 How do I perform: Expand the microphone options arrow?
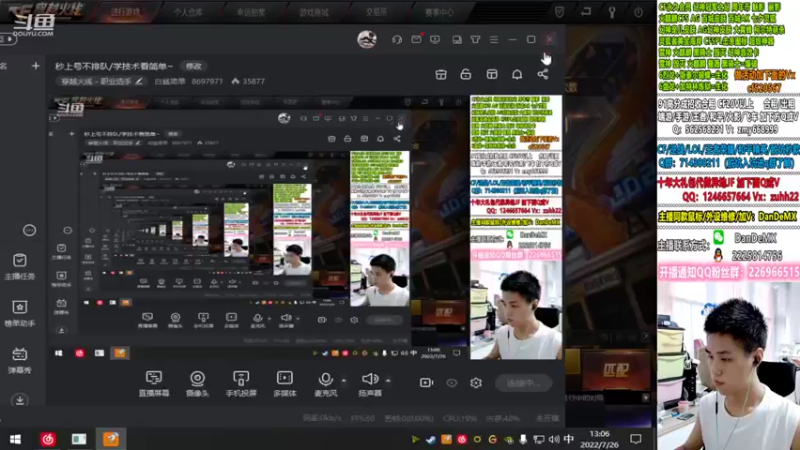pyautogui.click(x=344, y=381)
